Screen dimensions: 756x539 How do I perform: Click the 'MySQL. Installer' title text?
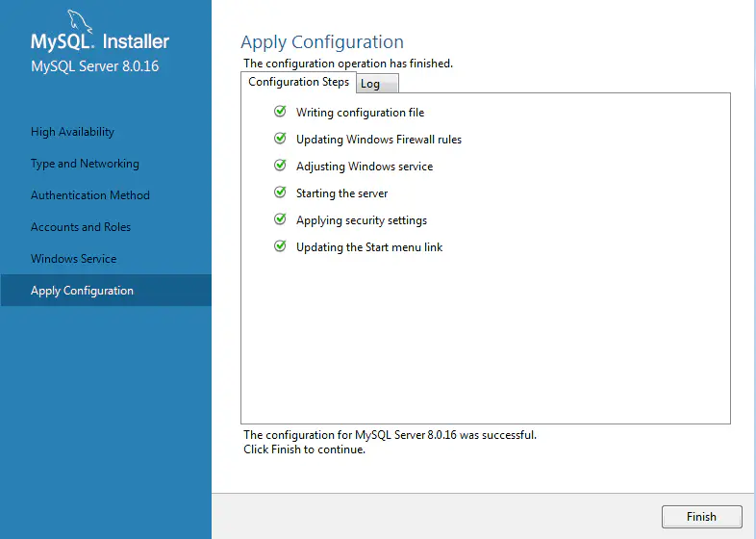point(100,41)
